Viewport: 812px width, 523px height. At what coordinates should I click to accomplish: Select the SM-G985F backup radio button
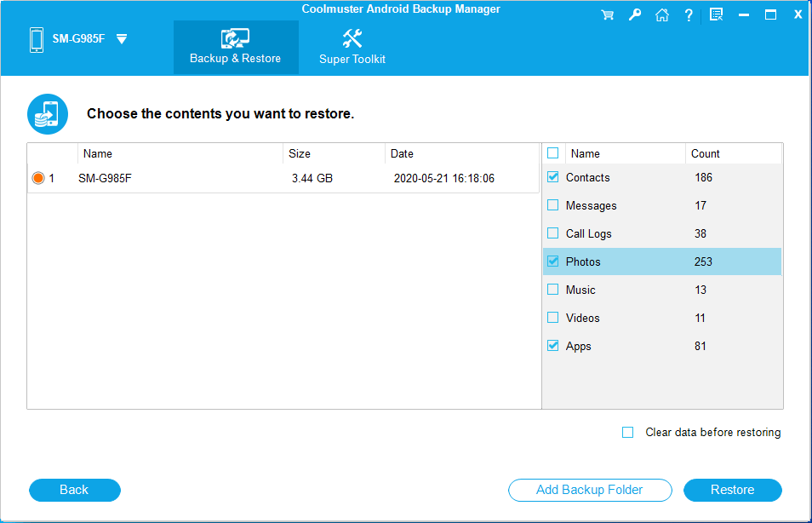[37, 179]
